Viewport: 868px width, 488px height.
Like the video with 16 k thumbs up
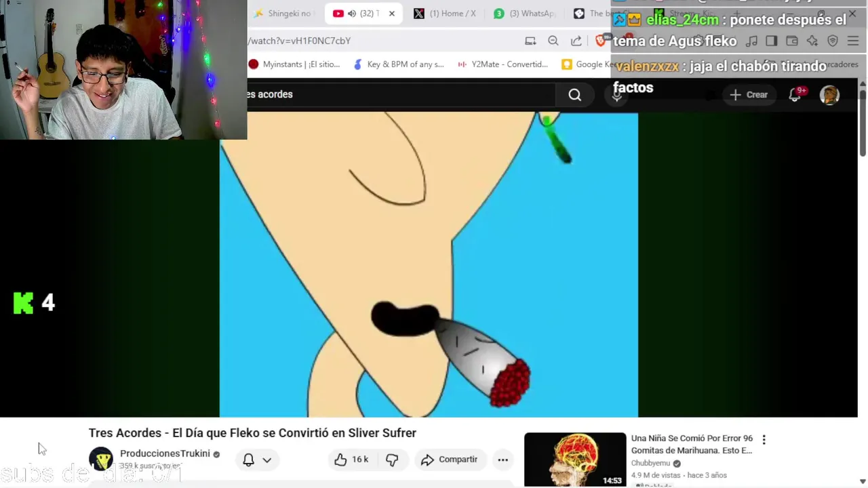[351, 460]
